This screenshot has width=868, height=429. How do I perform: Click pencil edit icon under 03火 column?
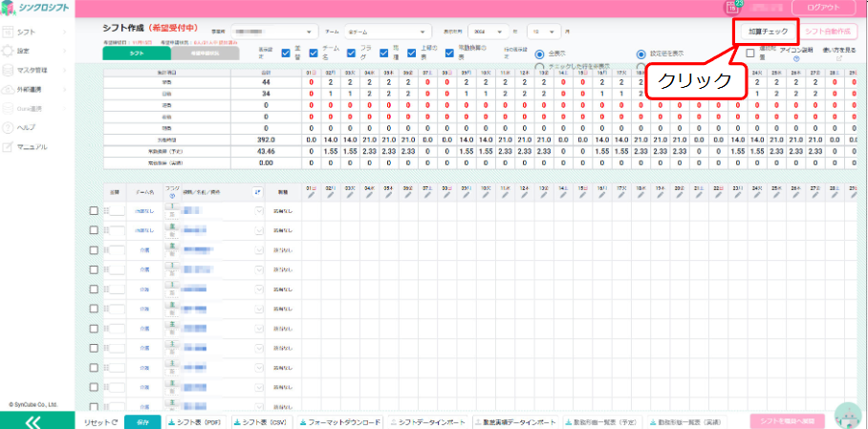pyautogui.click(x=350, y=195)
